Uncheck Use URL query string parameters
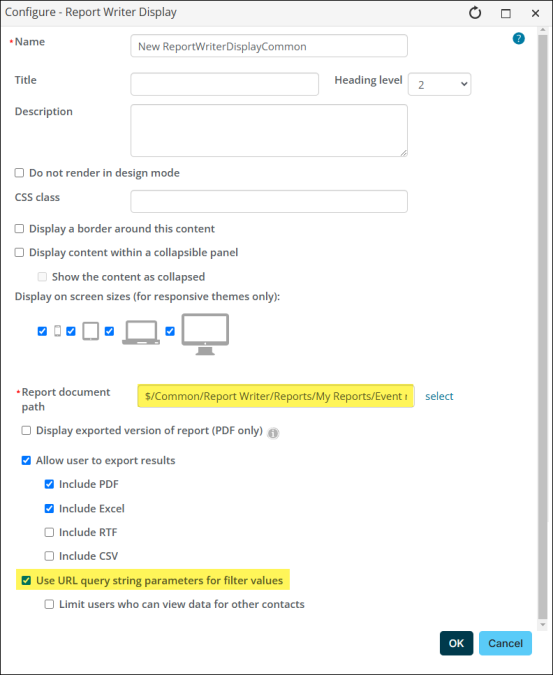Image resolution: width=553 pixels, height=675 pixels. point(26,580)
